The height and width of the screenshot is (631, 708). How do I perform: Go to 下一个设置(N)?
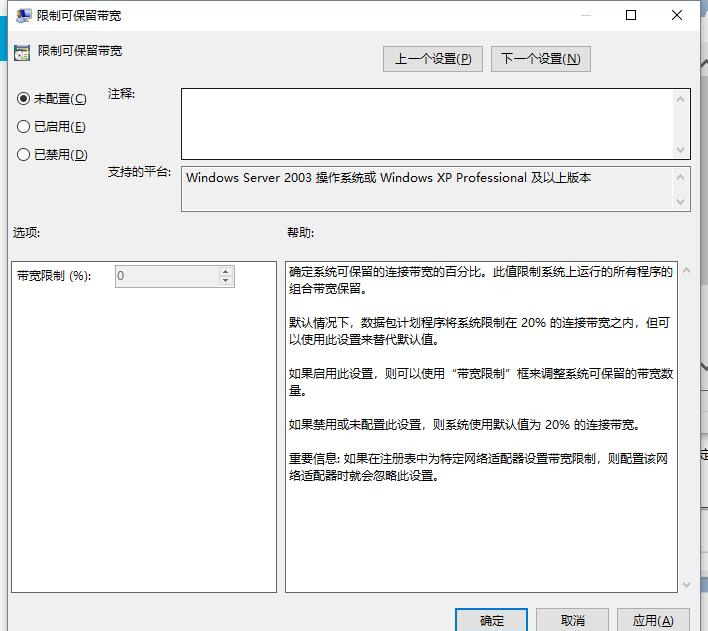[x=540, y=59]
